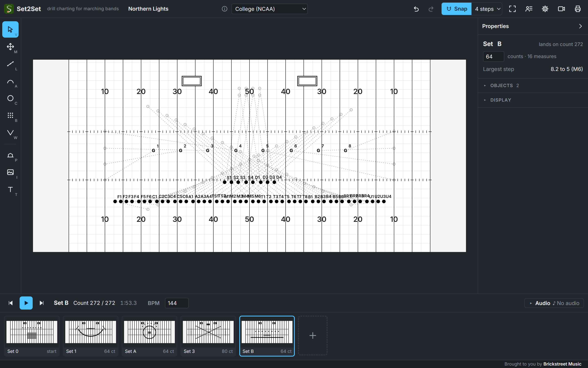Click the Set2Set logo

click(x=9, y=9)
